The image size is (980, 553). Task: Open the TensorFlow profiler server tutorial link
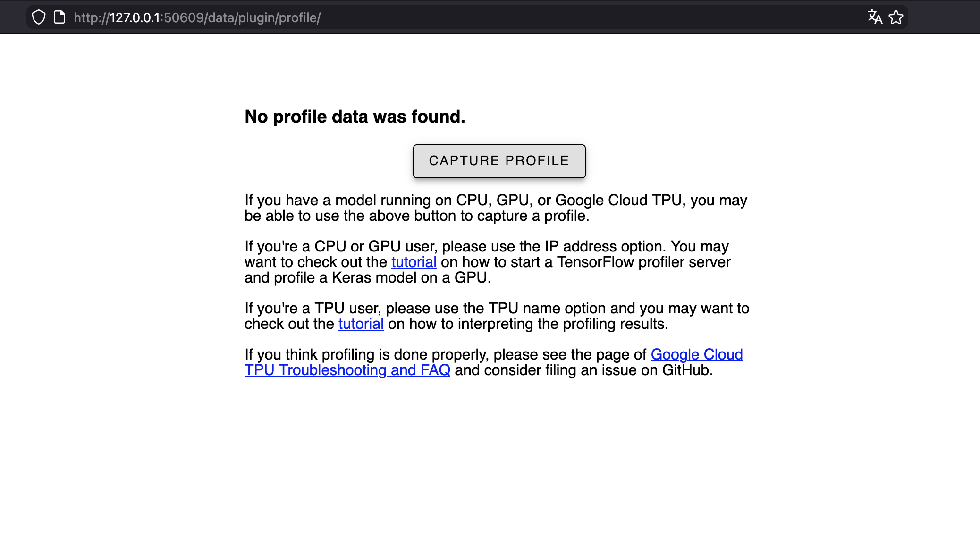click(414, 262)
